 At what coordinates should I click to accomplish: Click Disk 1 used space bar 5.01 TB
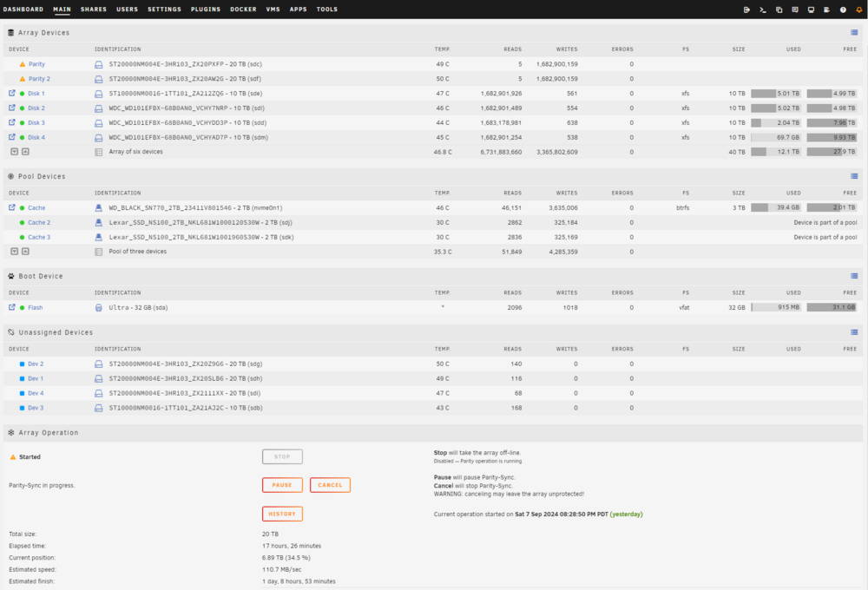776,94
